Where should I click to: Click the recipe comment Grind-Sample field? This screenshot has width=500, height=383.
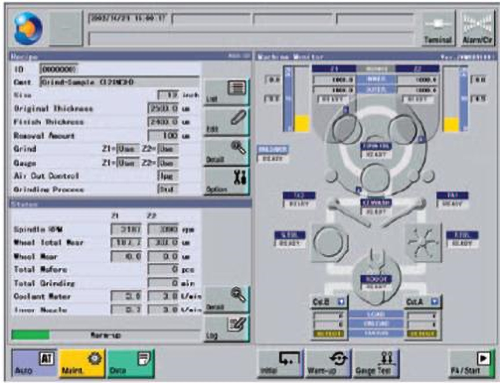(119, 82)
